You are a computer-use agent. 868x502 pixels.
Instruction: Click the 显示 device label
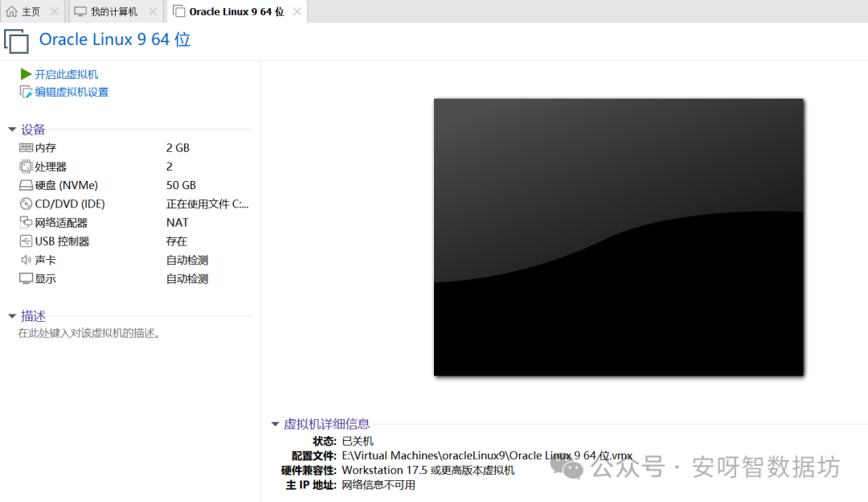[x=45, y=278]
